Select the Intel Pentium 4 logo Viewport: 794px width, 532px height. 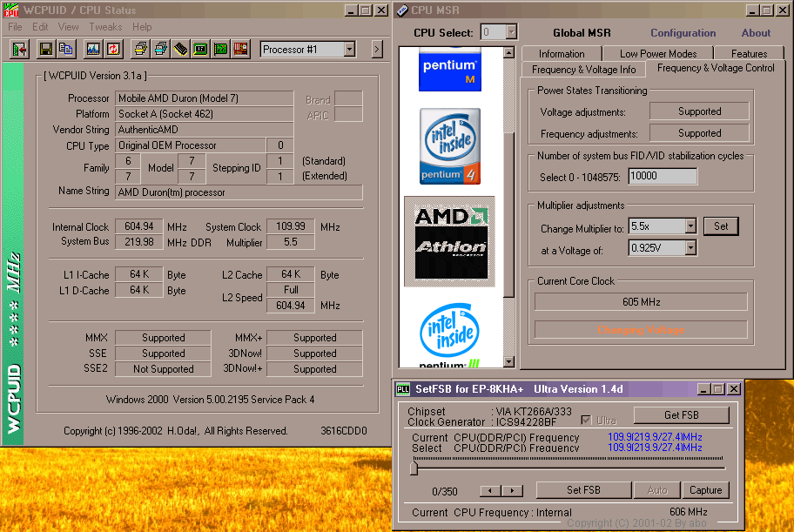449,146
